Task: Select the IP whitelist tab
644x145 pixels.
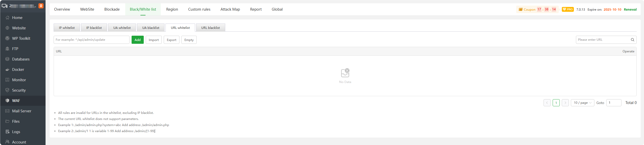Action: point(67,28)
